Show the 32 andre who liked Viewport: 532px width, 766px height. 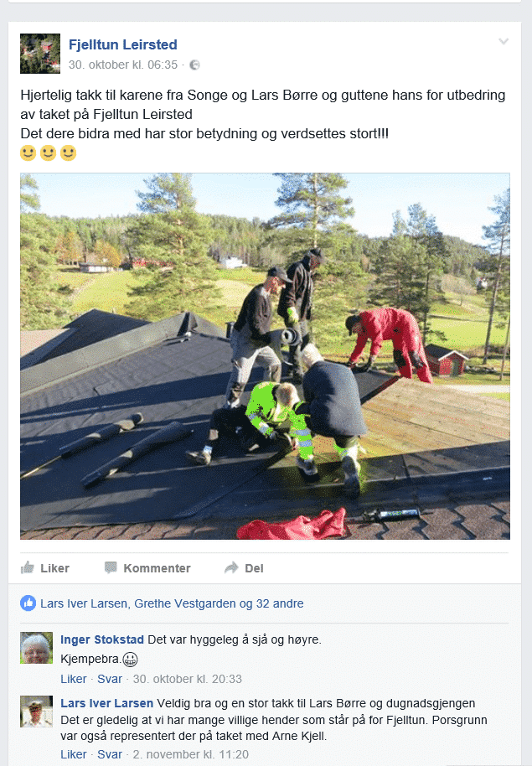point(280,603)
